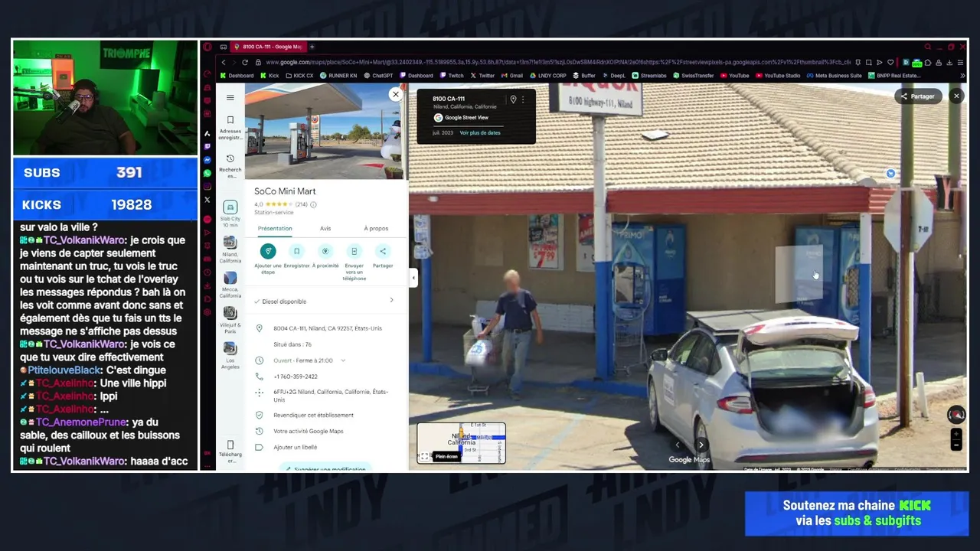
Task: Select the 8100 CA-111 - Google Maps tab
Action: click(269, 47)
